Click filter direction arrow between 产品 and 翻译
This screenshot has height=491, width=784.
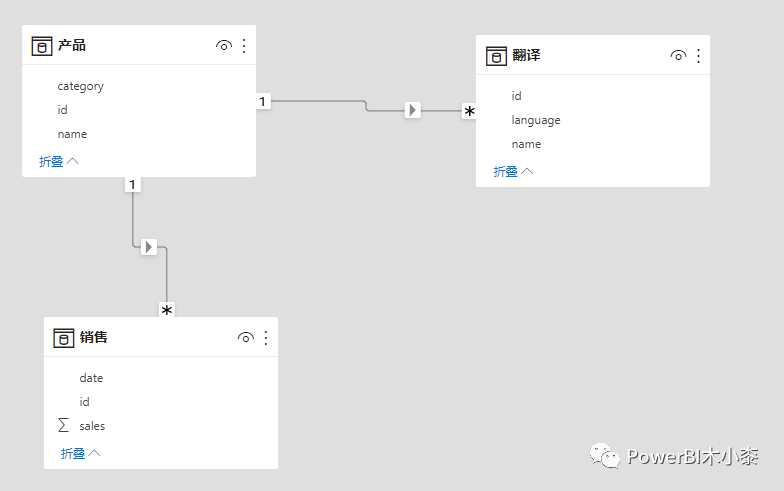(413, 110)
